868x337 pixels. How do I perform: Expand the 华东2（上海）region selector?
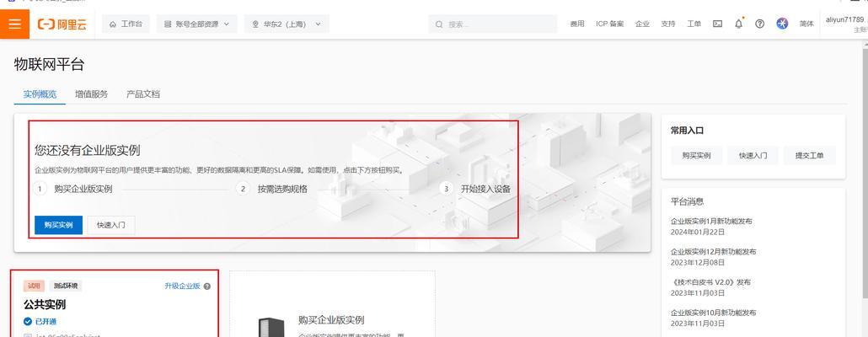click(287, 24)
